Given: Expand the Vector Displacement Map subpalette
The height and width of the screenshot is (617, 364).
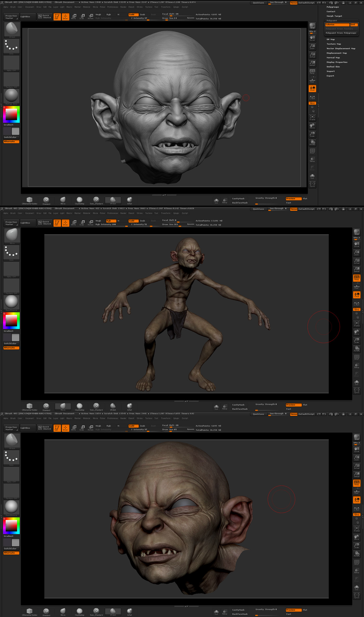Looking at the screenshot, I should point(341,49).
